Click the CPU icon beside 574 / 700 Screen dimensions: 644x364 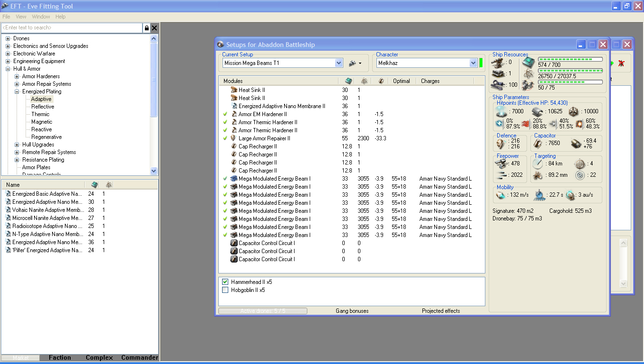(529, 62)
